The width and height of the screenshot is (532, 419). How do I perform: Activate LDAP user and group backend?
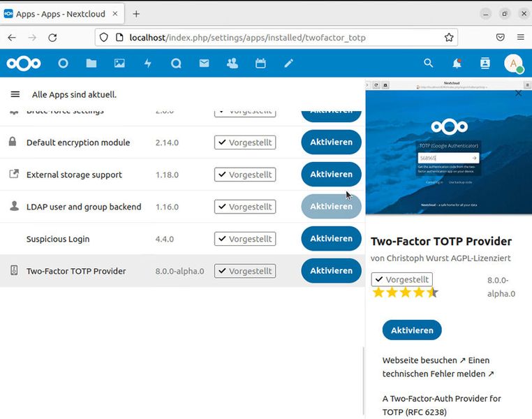coord(331,206)
